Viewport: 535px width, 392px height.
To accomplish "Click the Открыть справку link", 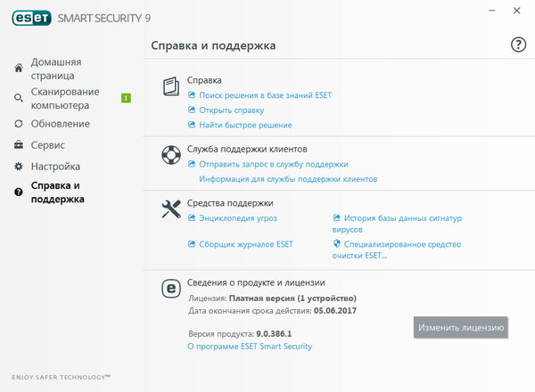I will [231, 110].
